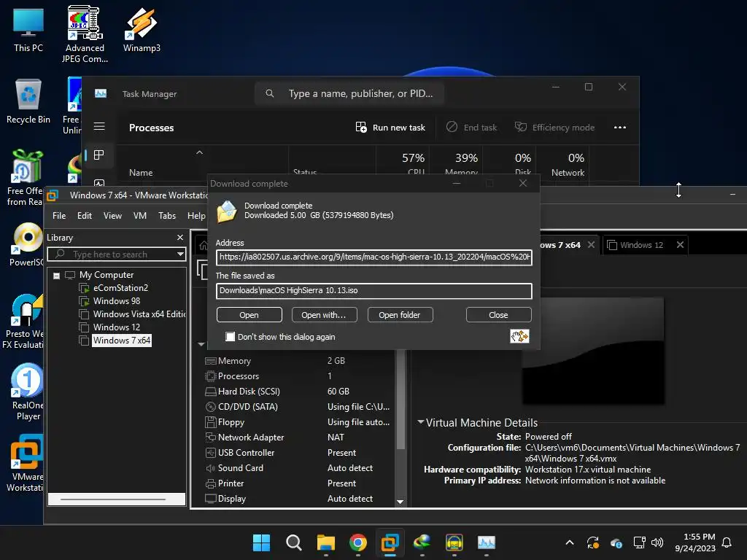This screenshot has height=560, width=747.
Task: Collapse the Devices section arrow
Action: point(201,344)
